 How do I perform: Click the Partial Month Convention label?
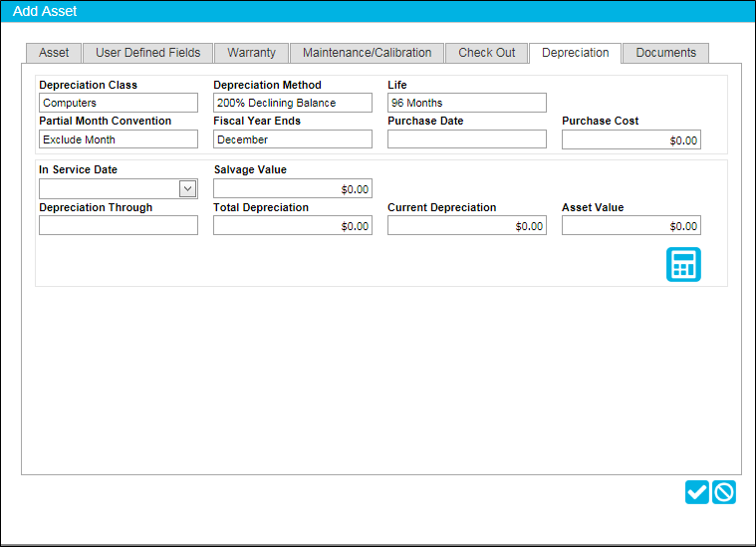pos(106,121)
